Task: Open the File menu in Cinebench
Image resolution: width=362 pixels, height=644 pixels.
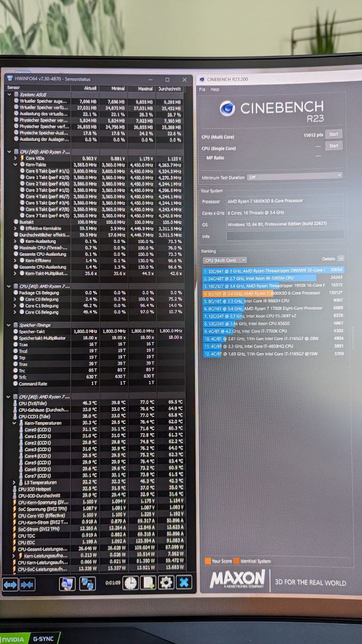Action: 202,90
